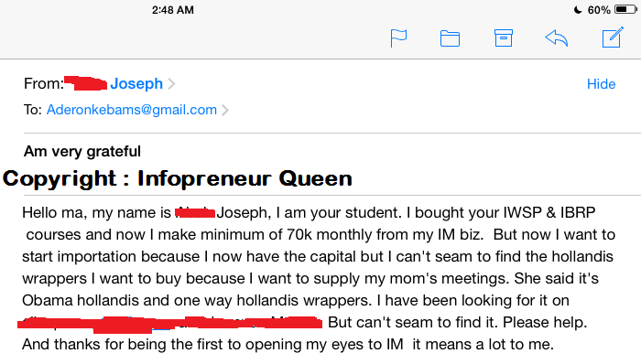Expand chevron beside Aderonkebams@gmail.com address

(x=225, y=110)
